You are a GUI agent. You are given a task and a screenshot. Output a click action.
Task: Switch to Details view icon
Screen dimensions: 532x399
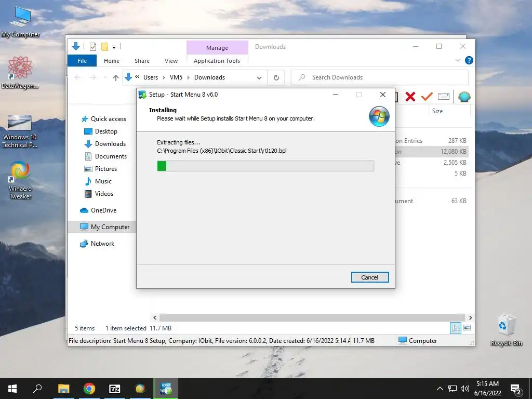tap(456, 328)
